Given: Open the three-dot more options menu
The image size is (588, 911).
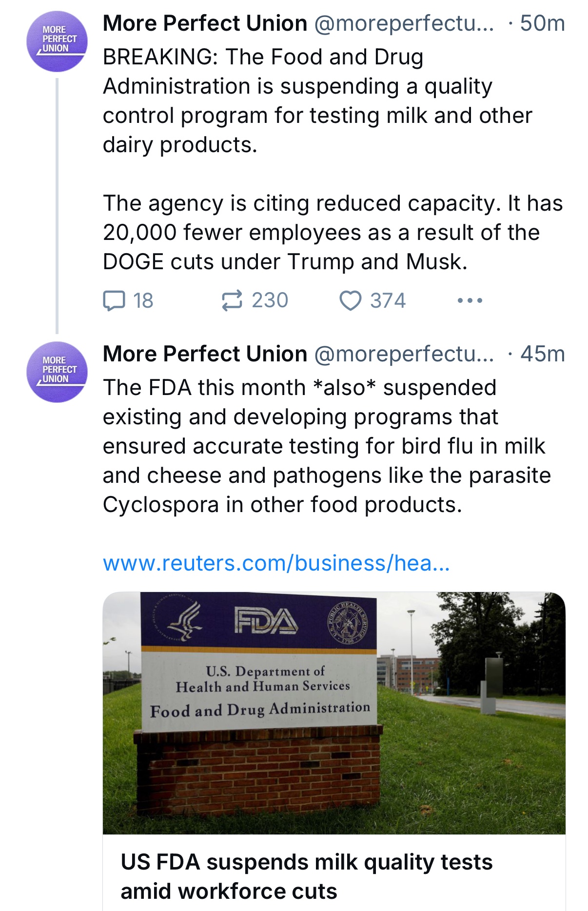Looking at the screenshot, I should 470,300.
